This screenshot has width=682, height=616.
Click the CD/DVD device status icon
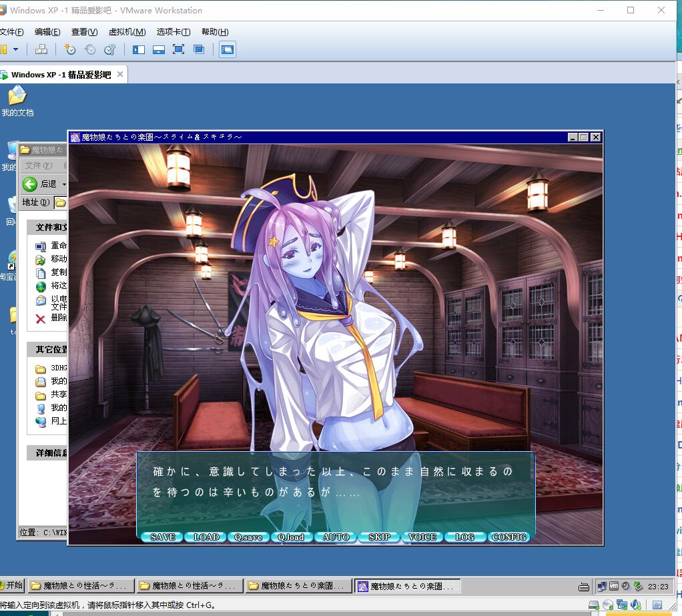click(x=608, y=605)
